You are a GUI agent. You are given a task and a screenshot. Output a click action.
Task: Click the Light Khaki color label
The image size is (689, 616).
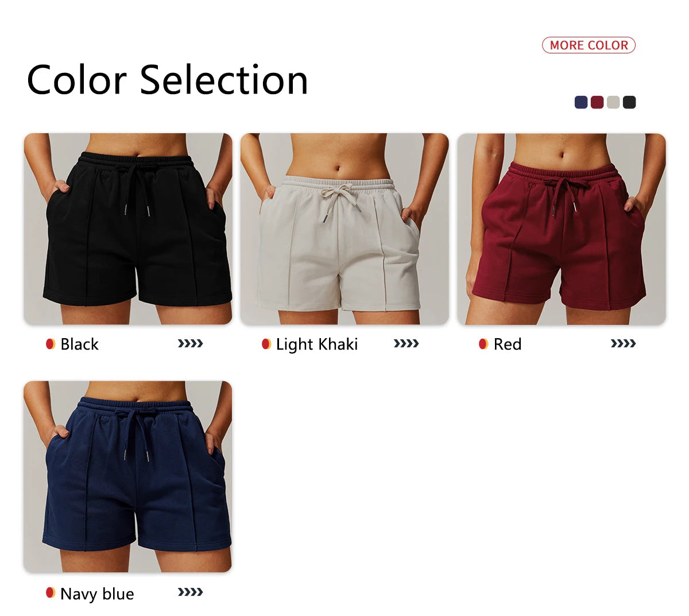point(317,344)
